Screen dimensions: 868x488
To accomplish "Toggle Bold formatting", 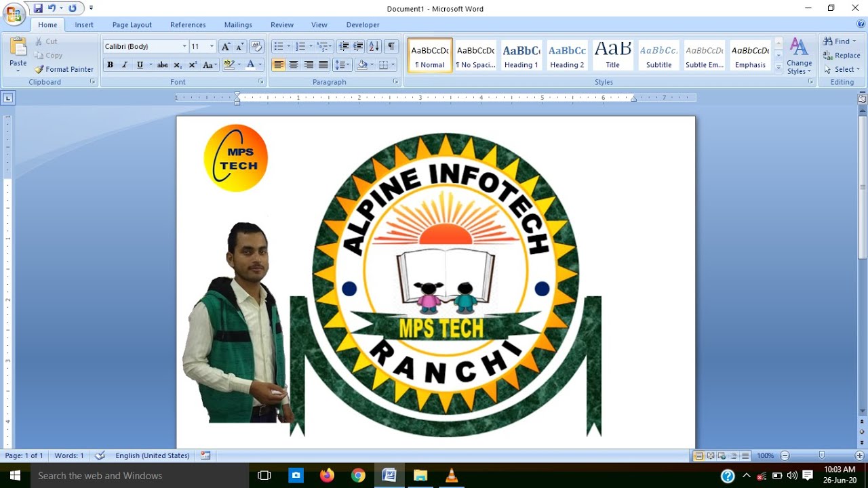I will (x=110, y=65).
